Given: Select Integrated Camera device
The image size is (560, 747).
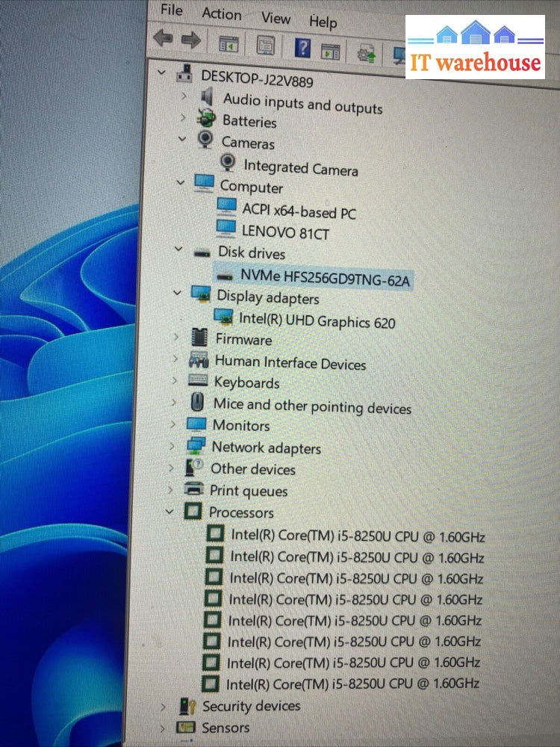Looking at the screenshot, I should (x=300, y=167).
